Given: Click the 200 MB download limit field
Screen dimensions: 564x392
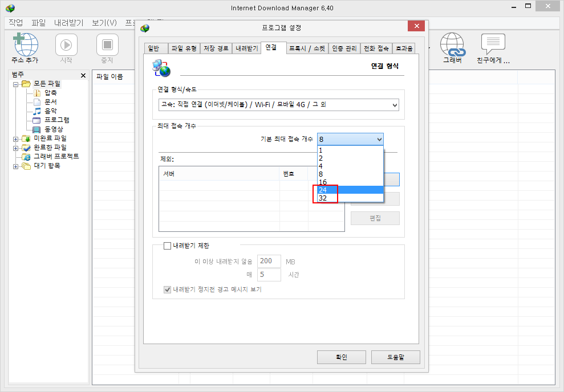Looking at the screenshot, I should point(269,261).
